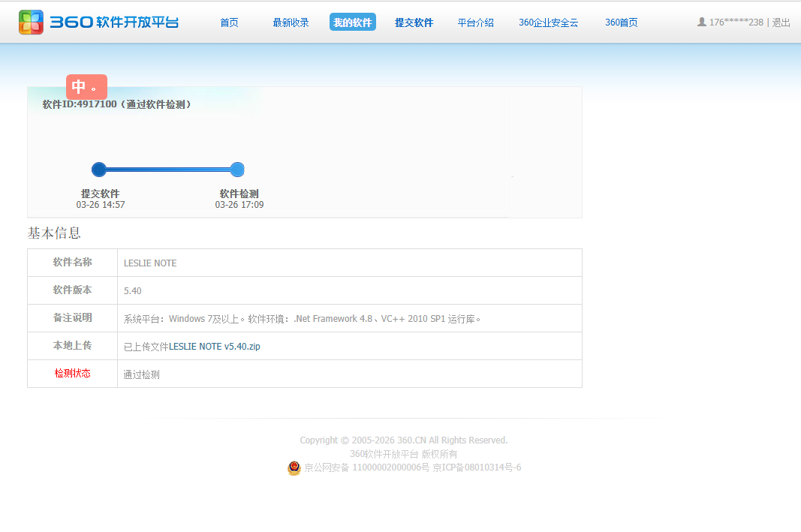Click the 软件检测 progress step circle
Viewport: 801px width, 532px height.
tap(237, 170)
